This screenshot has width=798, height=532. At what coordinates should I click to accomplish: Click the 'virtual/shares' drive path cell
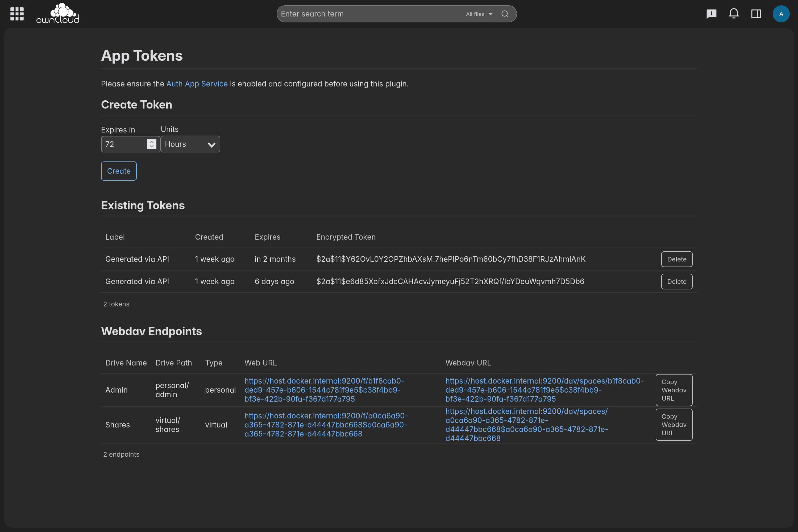tap(168, 425)
